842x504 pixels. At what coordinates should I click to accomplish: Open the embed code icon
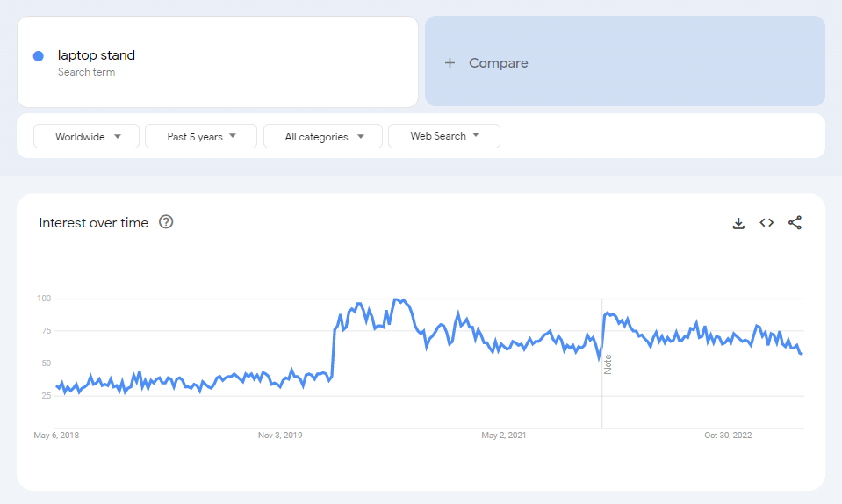(766, 223)
